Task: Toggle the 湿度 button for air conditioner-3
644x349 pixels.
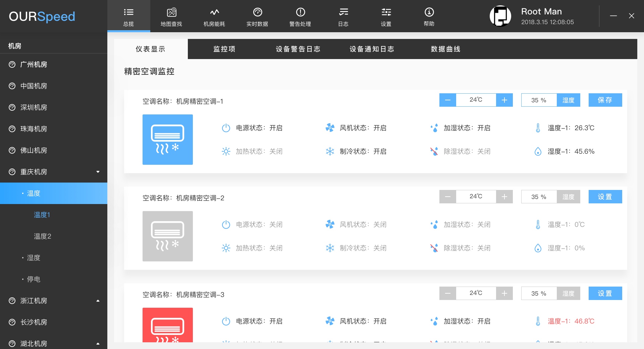Action: [568, 293]
